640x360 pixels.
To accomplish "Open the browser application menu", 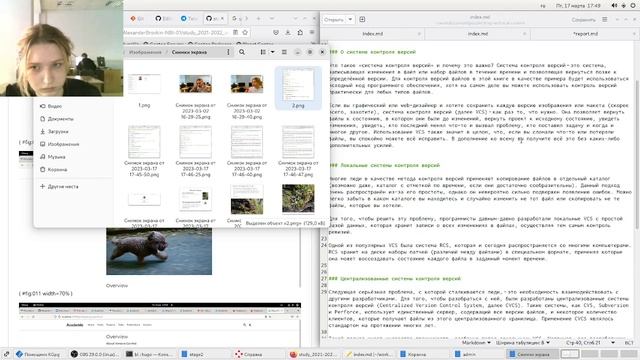I will (312, 32).
